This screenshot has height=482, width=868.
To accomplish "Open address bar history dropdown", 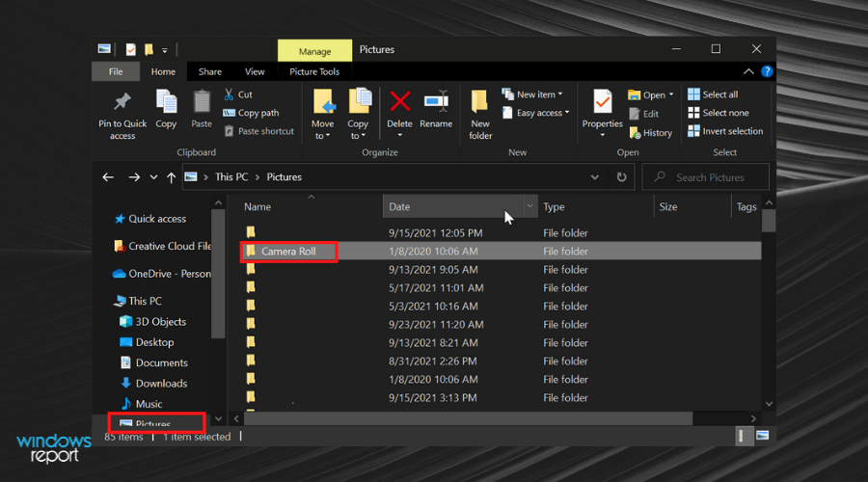I will [594, 177].
